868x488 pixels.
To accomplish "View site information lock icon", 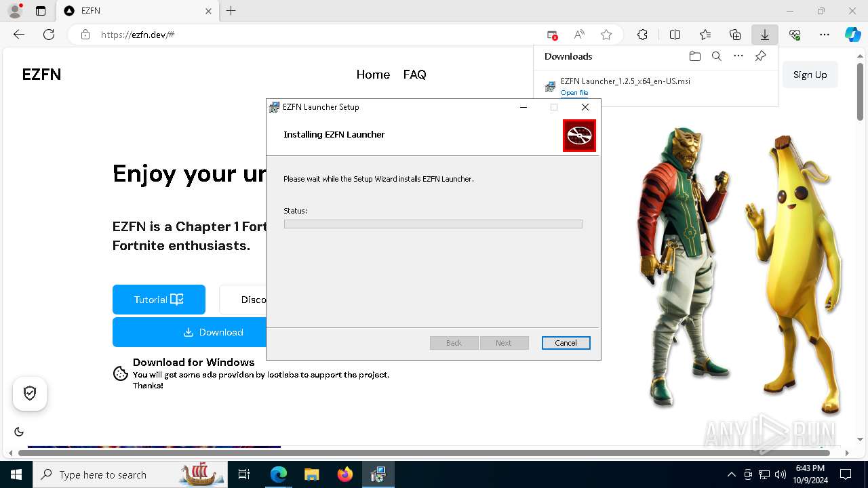I will pyautogui.click(x=85, y=35).
